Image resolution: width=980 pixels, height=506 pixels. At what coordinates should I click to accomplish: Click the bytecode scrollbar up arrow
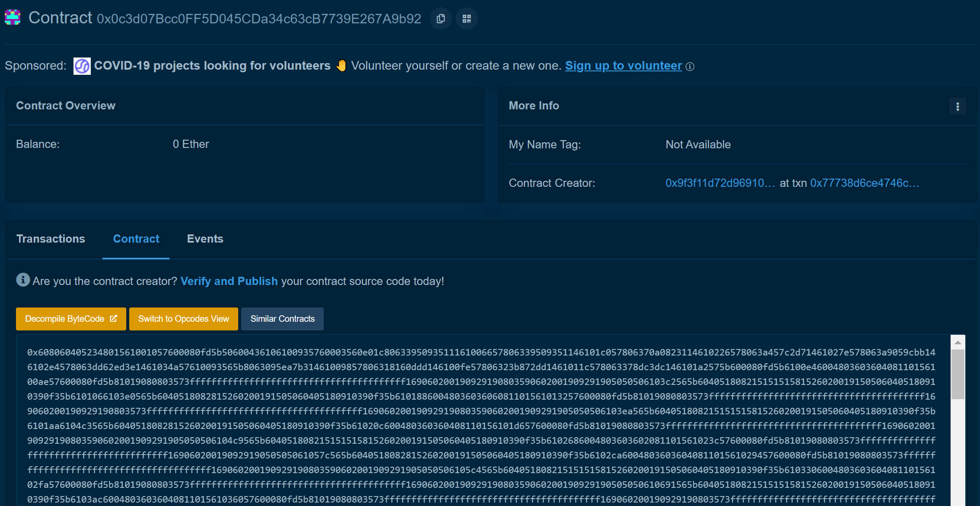click(958, 342)
